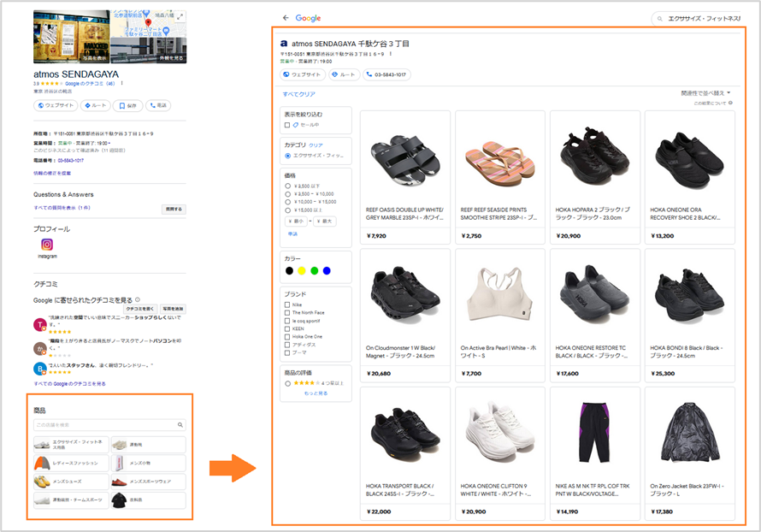
Task: Open the メンズシューズ category tile
Action: tap(71, 482)
